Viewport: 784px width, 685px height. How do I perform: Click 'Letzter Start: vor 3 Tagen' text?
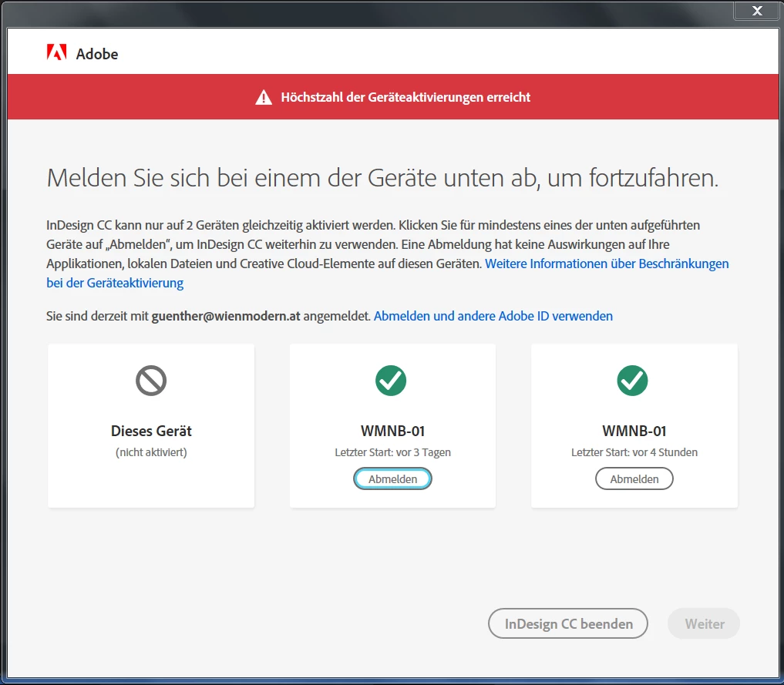click(x=392, y=452)
